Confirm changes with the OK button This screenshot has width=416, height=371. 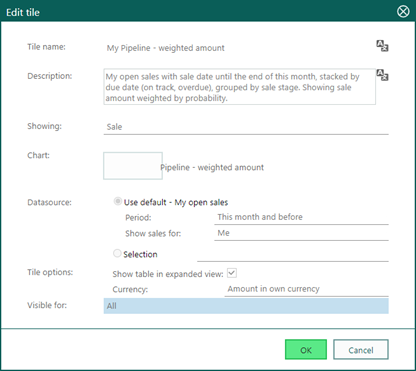point(306,350)
